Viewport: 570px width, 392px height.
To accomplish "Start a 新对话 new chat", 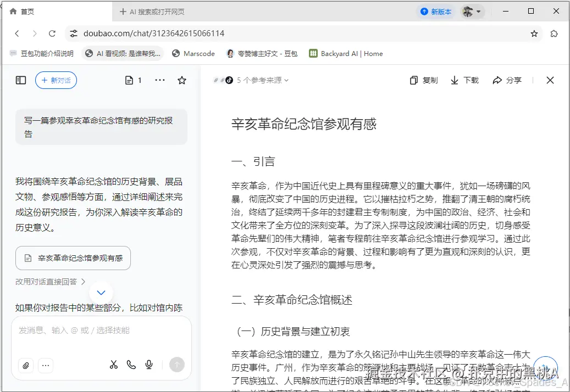I will pos(56,80).
